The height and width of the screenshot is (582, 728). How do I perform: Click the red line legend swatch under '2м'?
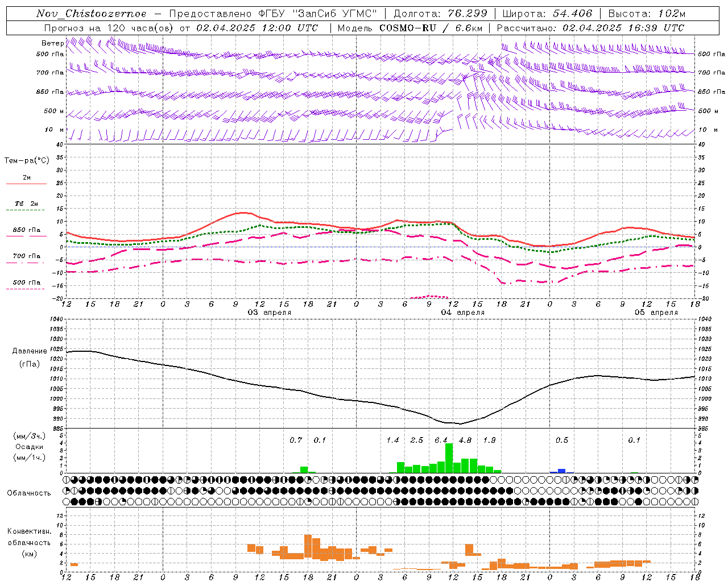[26, 184]
